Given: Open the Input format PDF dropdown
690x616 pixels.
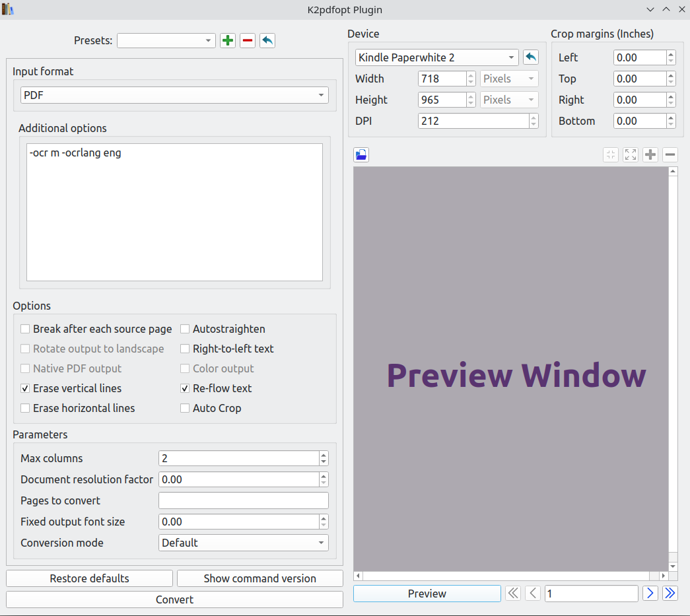Looking at the screenshot, I should (174, 95).
